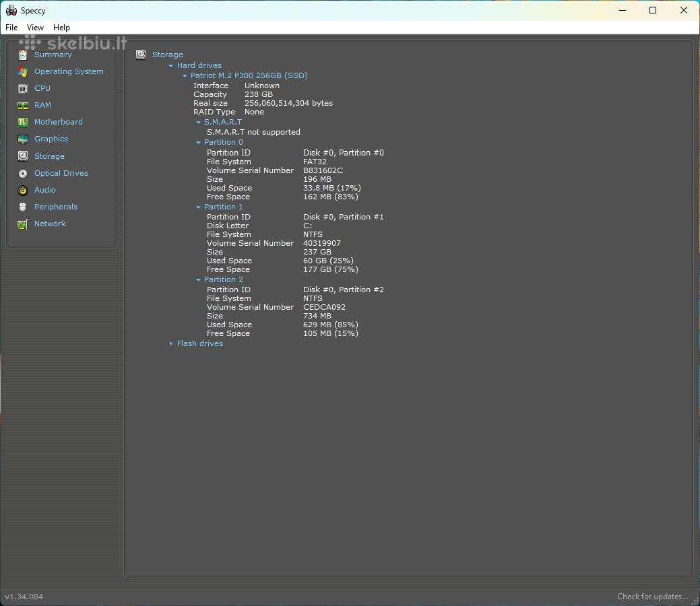Click Check for updates link
Viewport: 700px width, 606px height.
(x=652, y=597)
